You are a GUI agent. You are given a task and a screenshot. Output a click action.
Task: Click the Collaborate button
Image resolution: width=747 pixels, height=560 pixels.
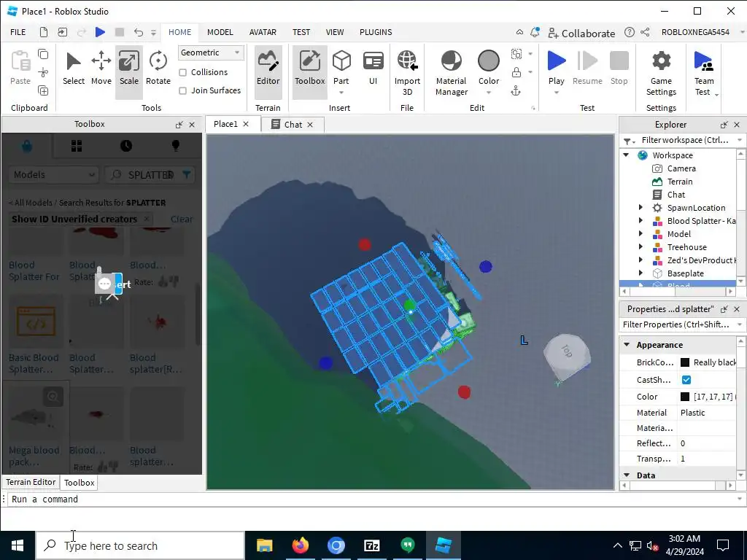[x=581, y=33]
